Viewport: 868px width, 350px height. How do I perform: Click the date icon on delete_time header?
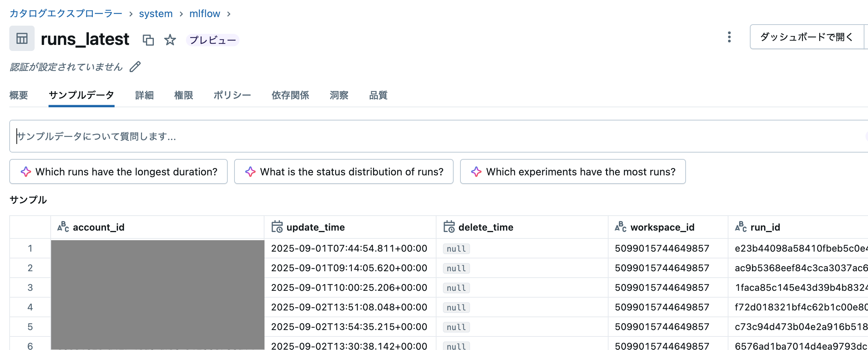[x=449, y=227]
